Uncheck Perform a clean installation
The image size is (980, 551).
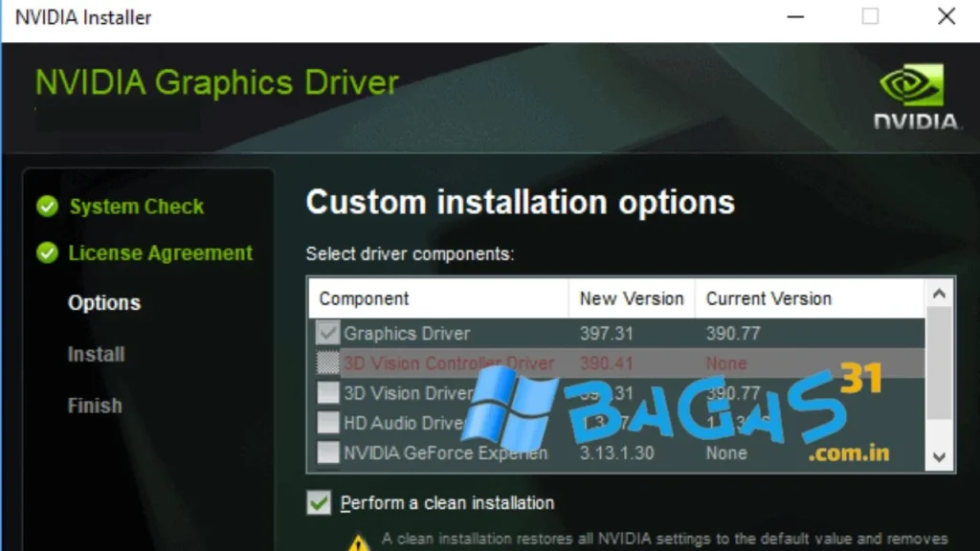coord(319,503)
